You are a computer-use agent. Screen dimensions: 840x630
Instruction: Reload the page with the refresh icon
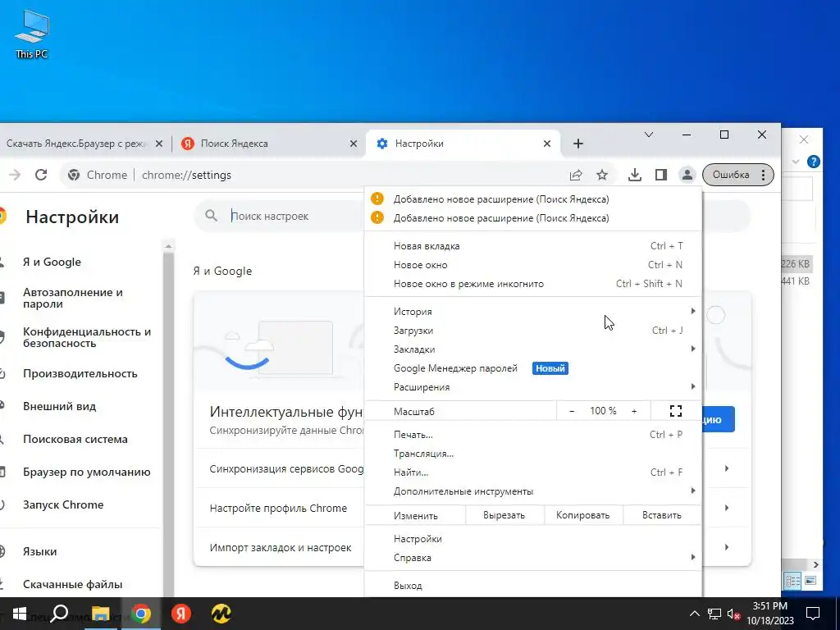(41, 175)
